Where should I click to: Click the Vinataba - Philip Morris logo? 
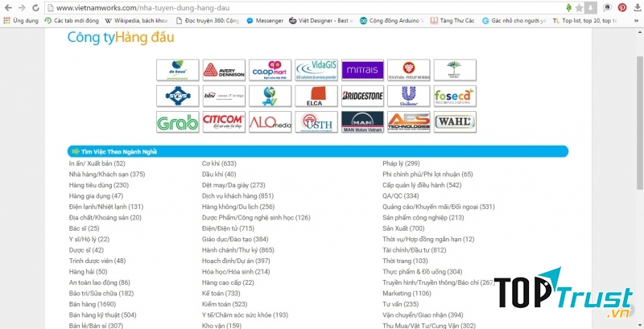point(409,70)
